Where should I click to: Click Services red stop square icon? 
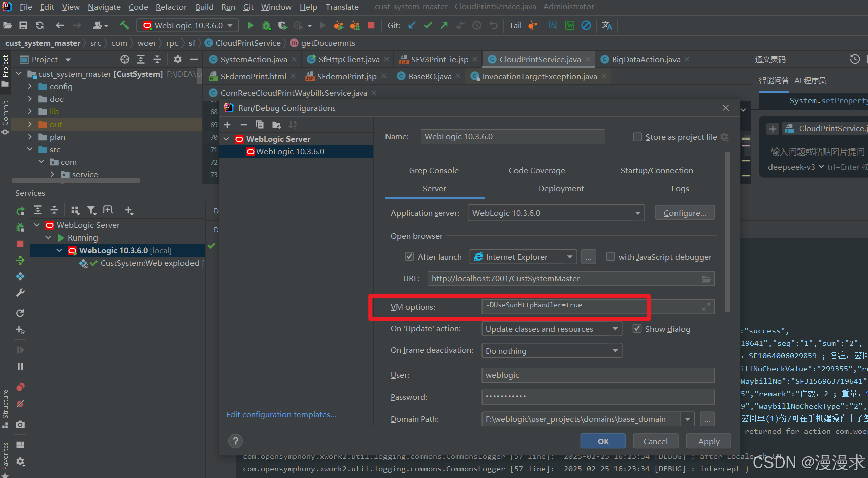[x=20, y=244]
